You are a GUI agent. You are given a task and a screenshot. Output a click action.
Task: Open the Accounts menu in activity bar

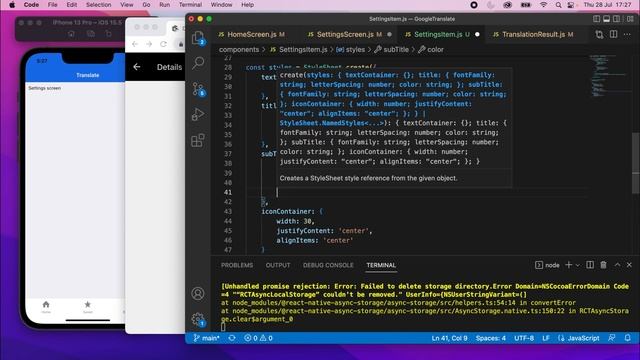[x=198, y=293]
